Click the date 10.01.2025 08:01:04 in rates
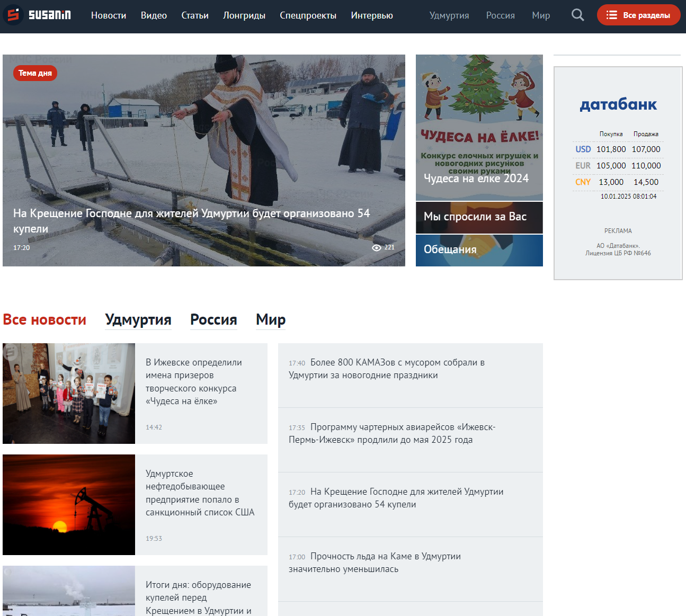 [628, 197]
